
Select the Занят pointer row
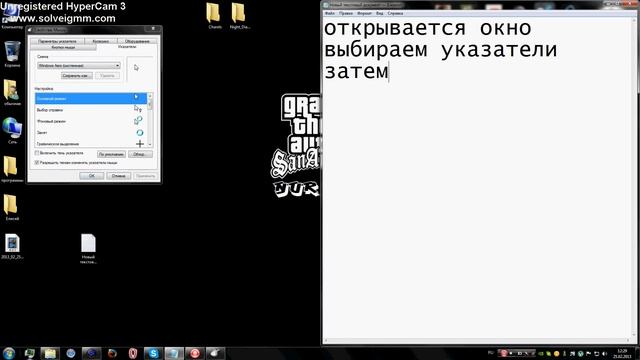click(x=91, y=133)
